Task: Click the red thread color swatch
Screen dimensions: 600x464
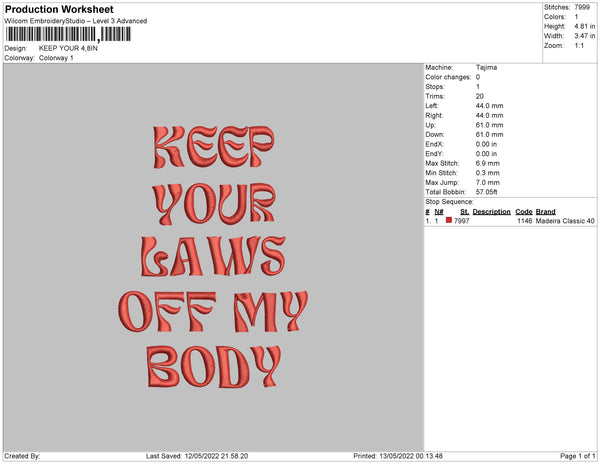Action: (449, 220)
